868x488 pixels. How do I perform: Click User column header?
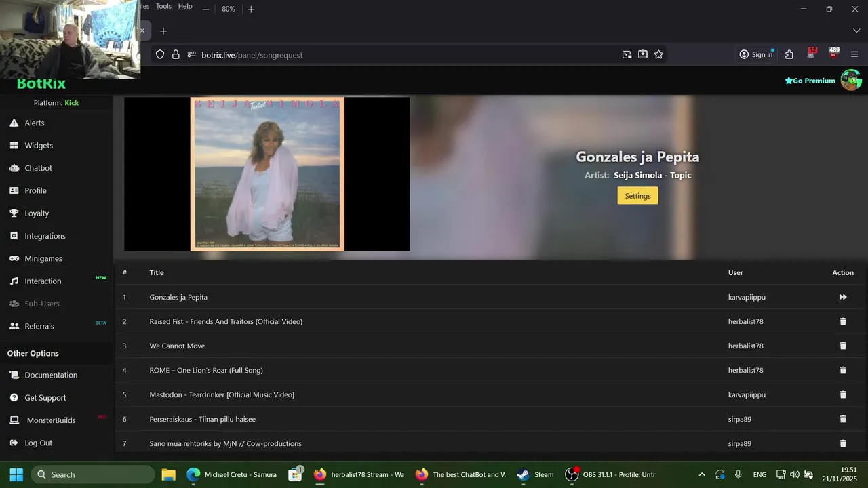coord(736,272)
